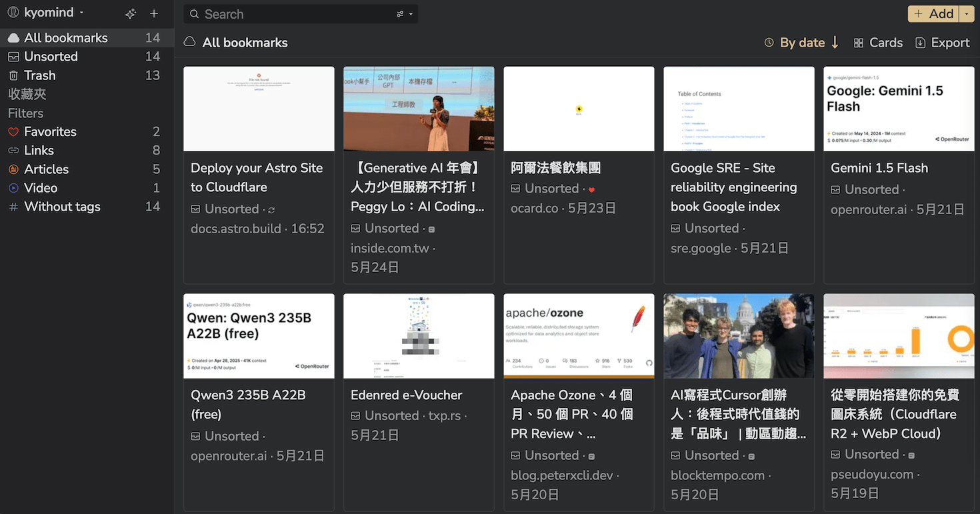Filter by Links
This screenshot has height=514, width=980.
(x=87, y=150)
